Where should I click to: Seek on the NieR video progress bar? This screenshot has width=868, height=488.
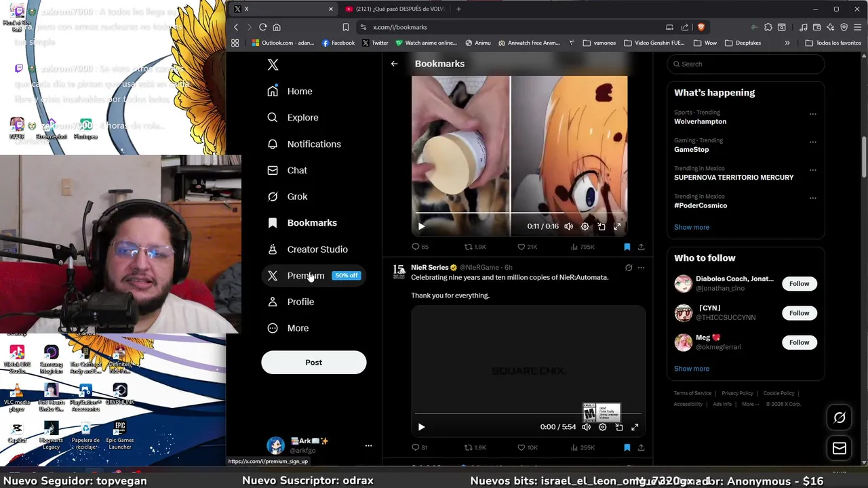528,413
